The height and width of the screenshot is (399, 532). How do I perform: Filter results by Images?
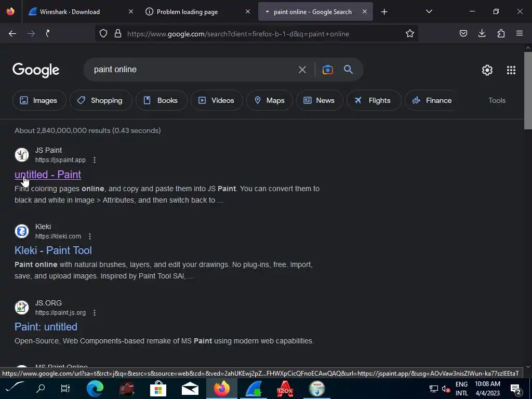click(39, 100)
